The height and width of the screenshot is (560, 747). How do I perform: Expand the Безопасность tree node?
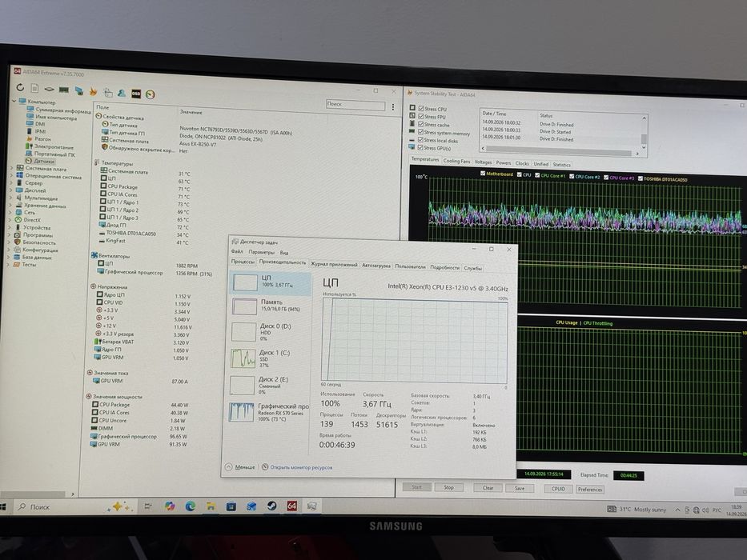10,242
